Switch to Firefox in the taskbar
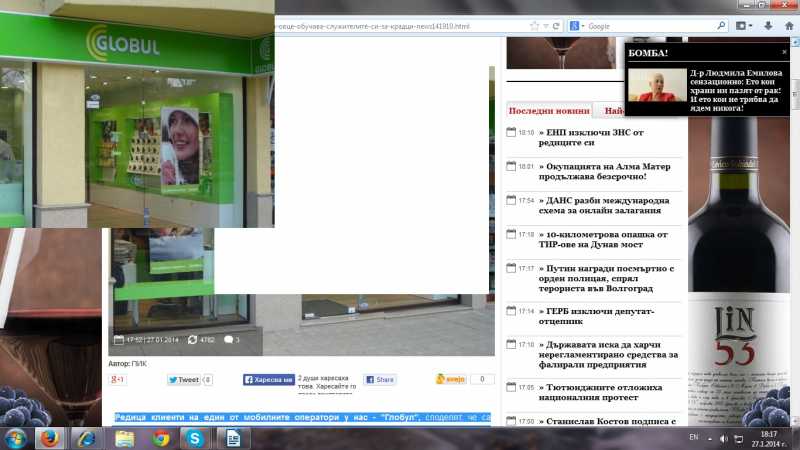 click(49, 439)
